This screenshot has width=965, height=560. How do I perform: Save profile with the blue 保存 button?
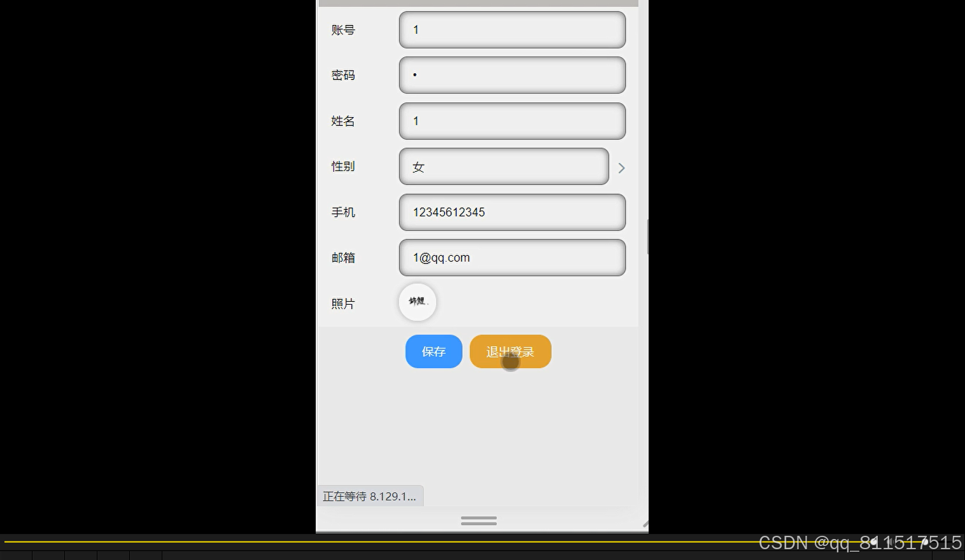tap(433, 351)
